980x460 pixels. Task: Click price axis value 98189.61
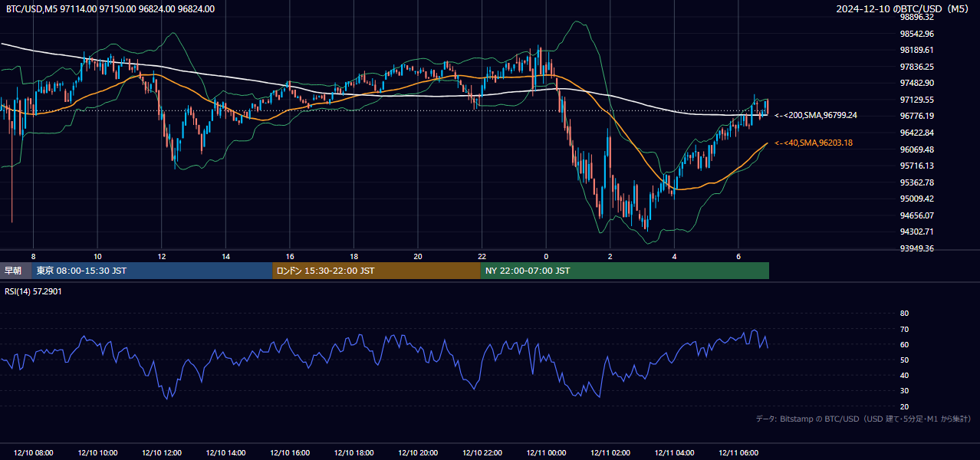(x=916, y=50)
